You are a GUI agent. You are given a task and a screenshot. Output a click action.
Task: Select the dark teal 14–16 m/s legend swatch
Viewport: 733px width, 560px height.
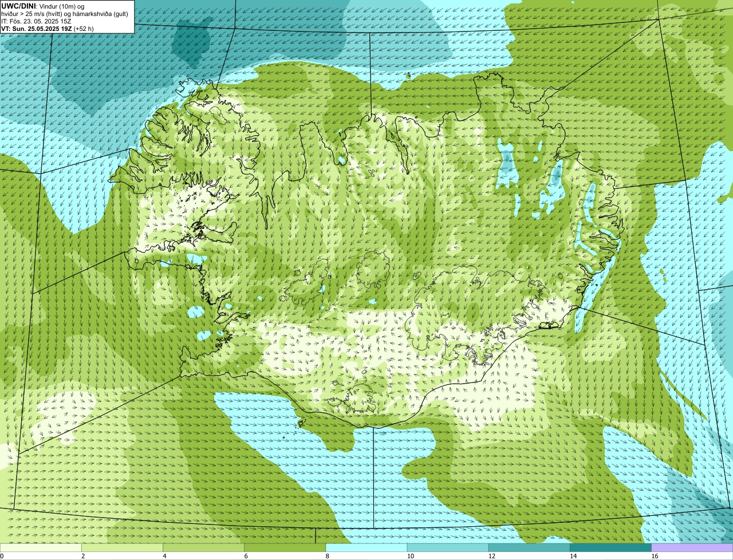pos(610,548)
